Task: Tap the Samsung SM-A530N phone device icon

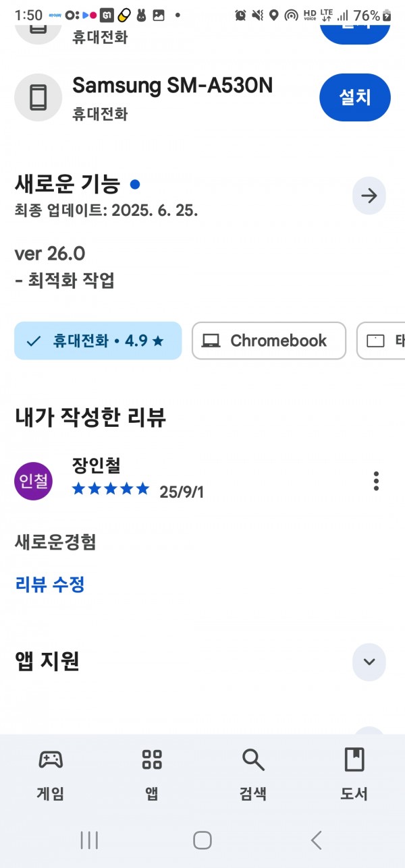Action: coord(38,98)
